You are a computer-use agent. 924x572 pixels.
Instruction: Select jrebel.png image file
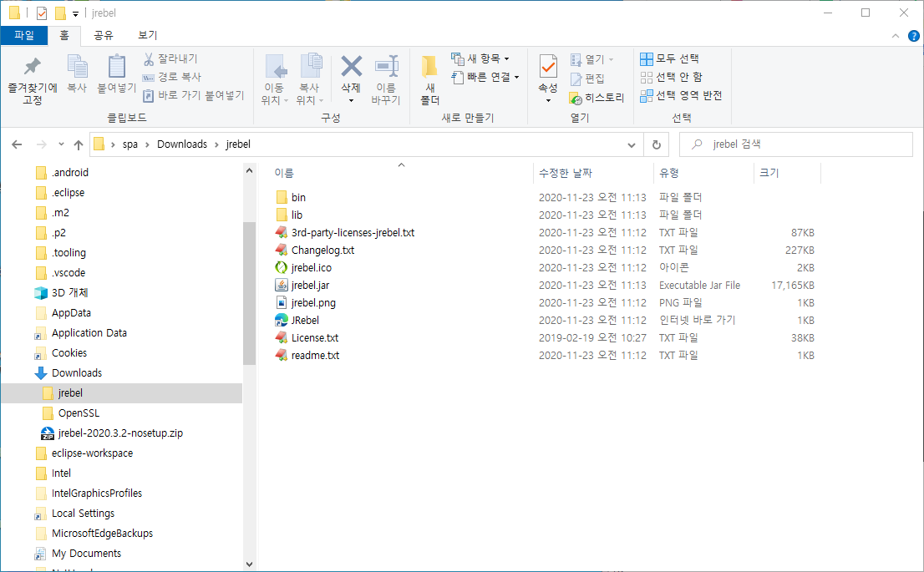click(x=313, y=303)
